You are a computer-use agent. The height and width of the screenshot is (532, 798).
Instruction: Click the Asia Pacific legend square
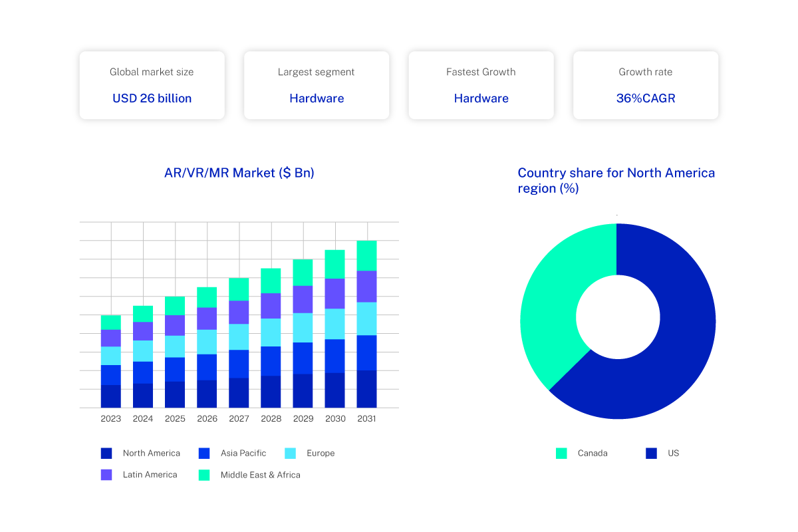[x=205, y=453]
